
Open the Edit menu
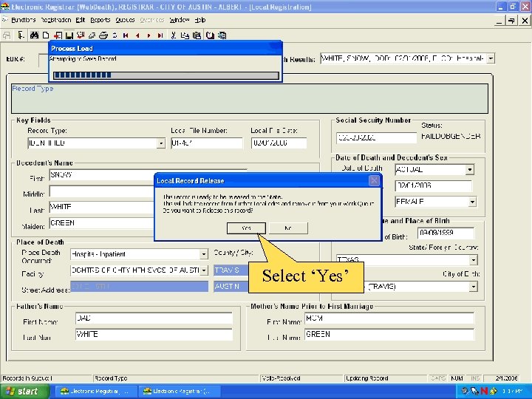pos(81,20)
